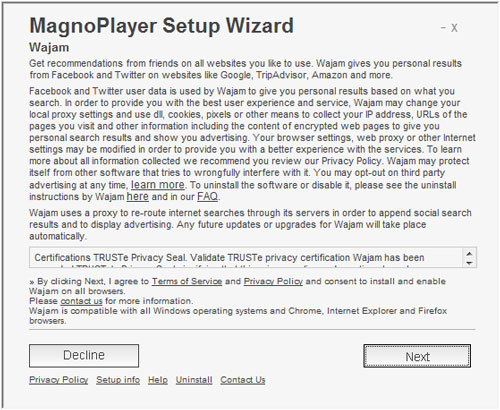This screenshot has height=410, width=500.
Task: Follow the lowercase 'contact us' link
Action: [81, 301]
